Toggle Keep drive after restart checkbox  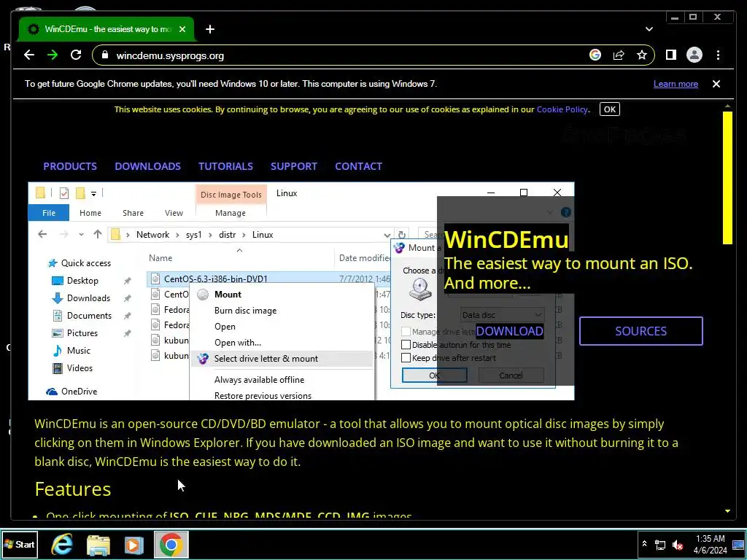tap(406, 357)
